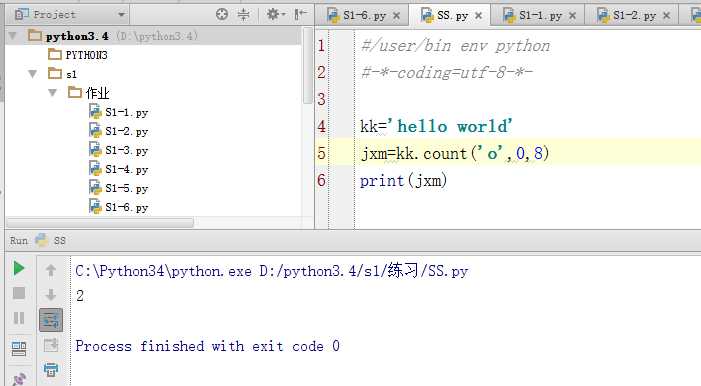Click the kk='hello world' code line
This screenshot has width=701, height=386.
click(436, 126)
